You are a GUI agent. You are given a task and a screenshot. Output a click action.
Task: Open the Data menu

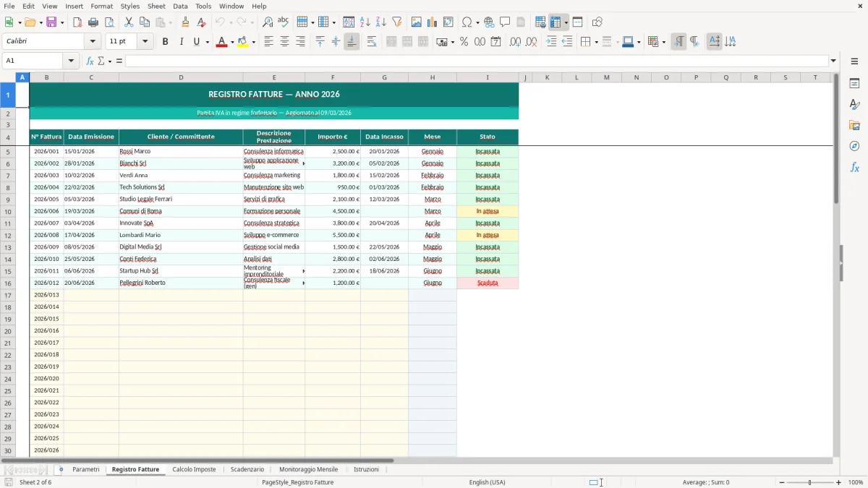click(x=180, y=6)
